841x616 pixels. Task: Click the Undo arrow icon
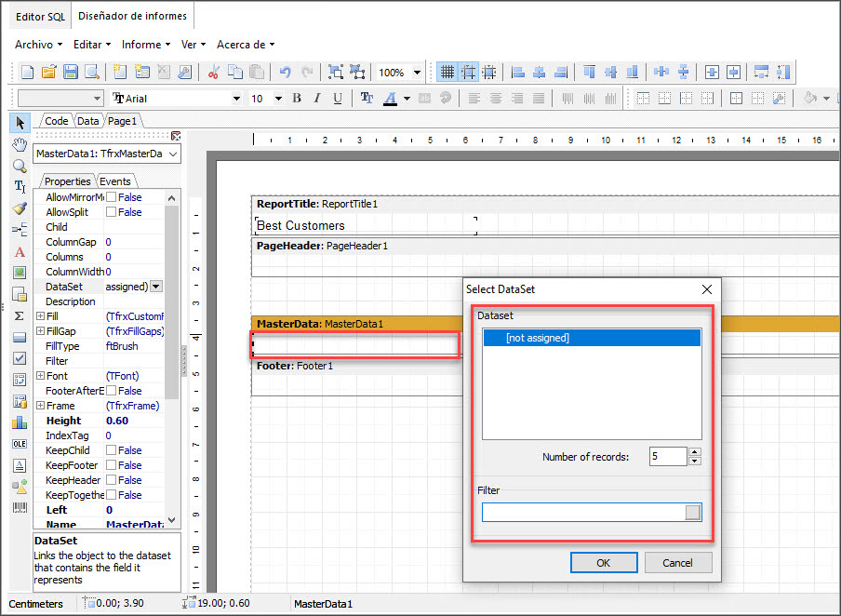[285, 72]
